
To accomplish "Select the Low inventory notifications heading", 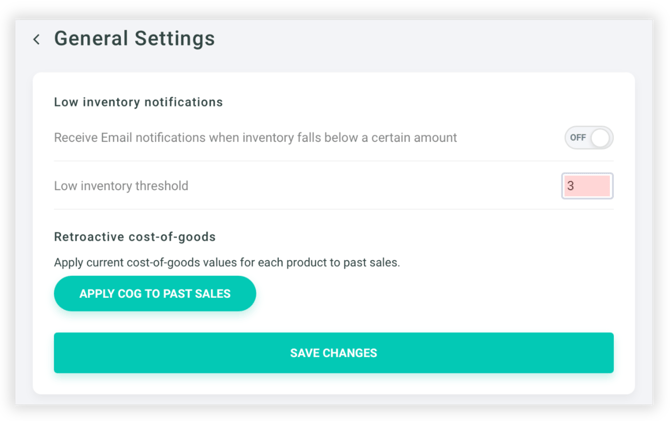I will [138, 102].
